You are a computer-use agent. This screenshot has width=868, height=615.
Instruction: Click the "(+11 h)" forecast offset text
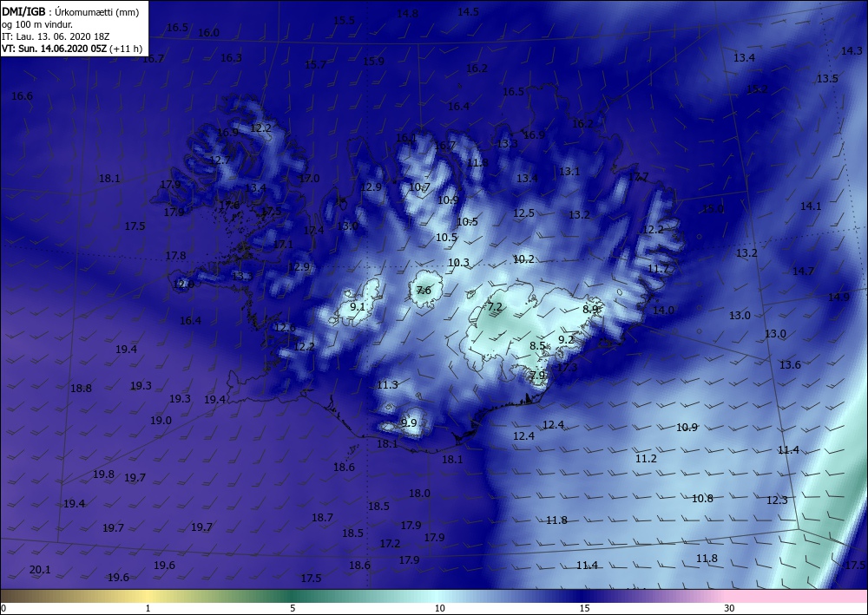[x=126, y=49]
